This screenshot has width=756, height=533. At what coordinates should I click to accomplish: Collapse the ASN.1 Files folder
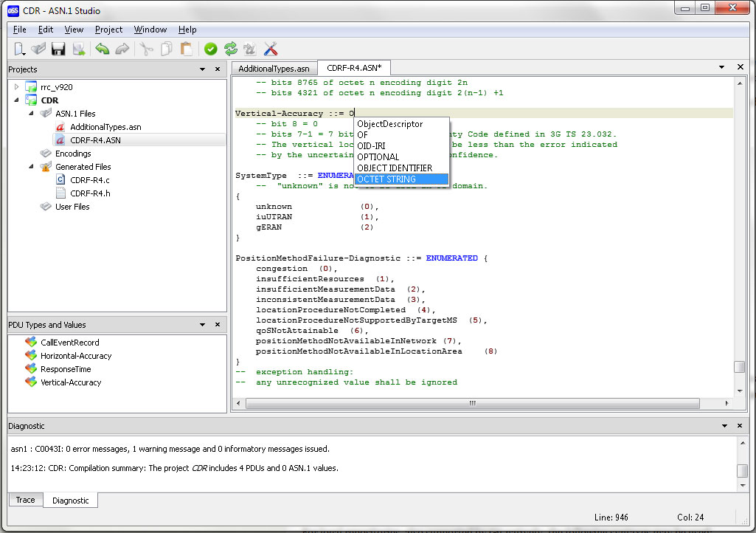pyautogui.click(x=31, y=114)
